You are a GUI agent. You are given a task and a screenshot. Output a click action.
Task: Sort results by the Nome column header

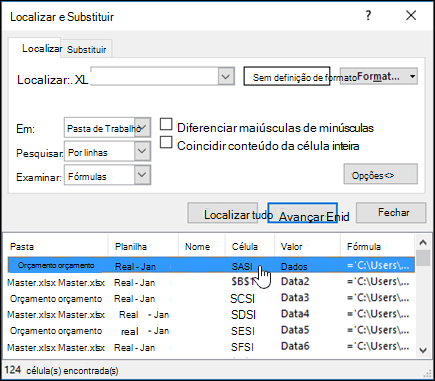click(202, 246)
